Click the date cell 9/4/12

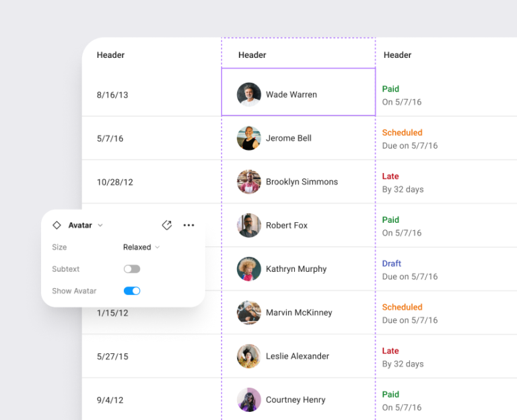tap(110, 400)
